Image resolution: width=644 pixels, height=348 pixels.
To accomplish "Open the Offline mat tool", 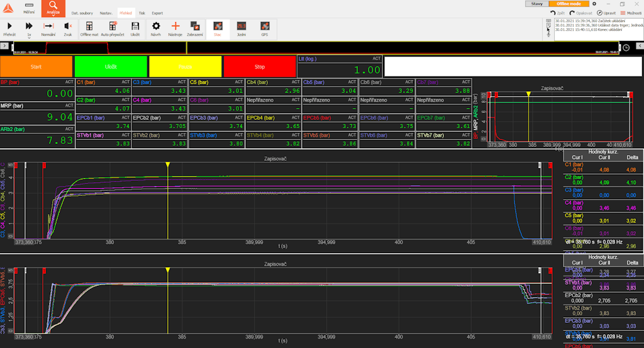I will pos(89,29).
